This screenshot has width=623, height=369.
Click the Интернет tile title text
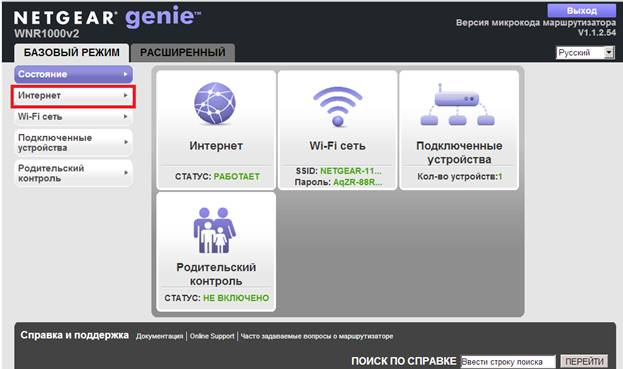pos(216,146)
